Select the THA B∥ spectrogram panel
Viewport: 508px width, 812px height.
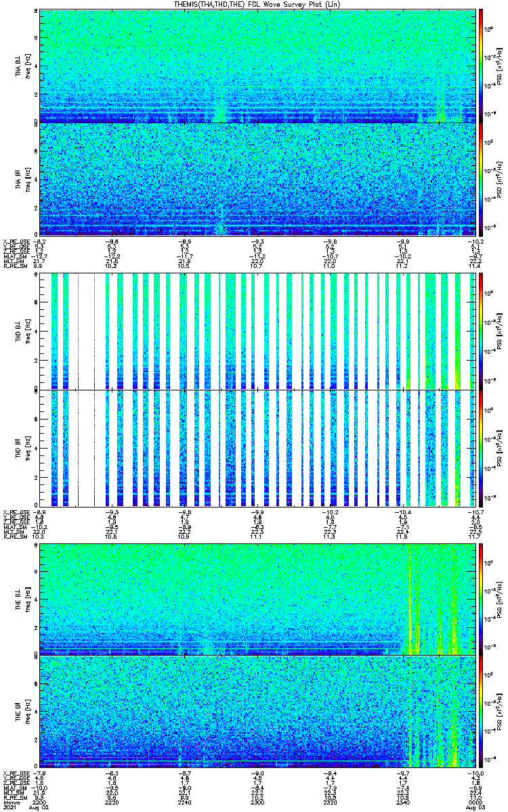coord(257,179)
